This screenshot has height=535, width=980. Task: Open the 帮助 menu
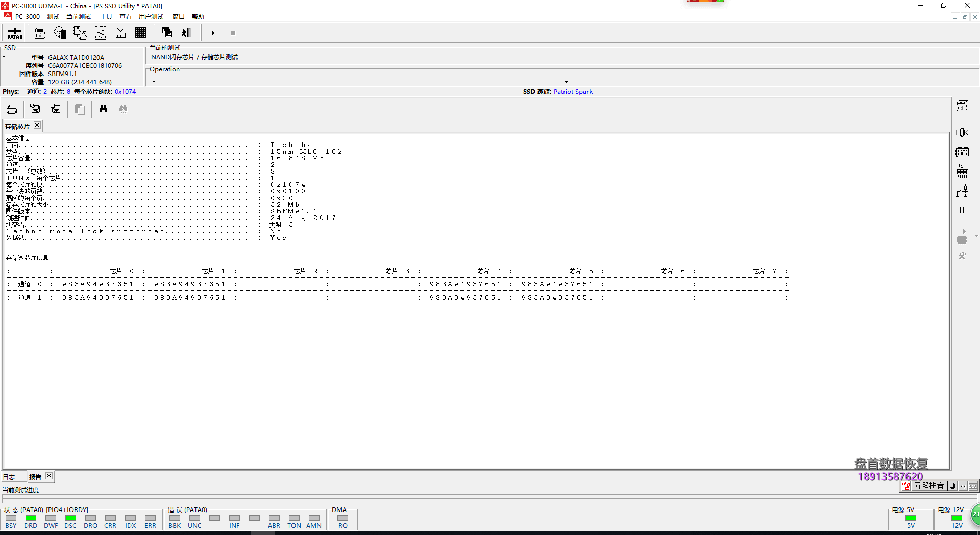198,16
